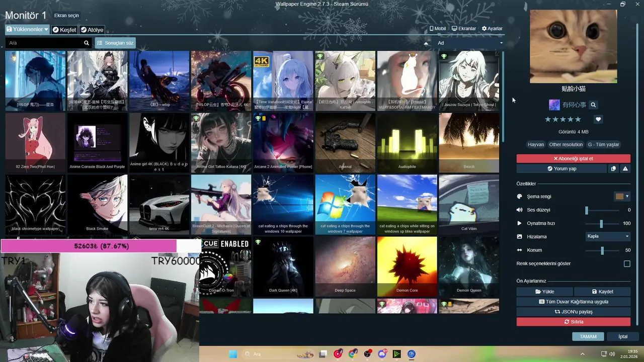The height and width of the screenshot is (362, 644).
Task: Click the copy icon beside Yorum yap
Action: pos(613,168)
